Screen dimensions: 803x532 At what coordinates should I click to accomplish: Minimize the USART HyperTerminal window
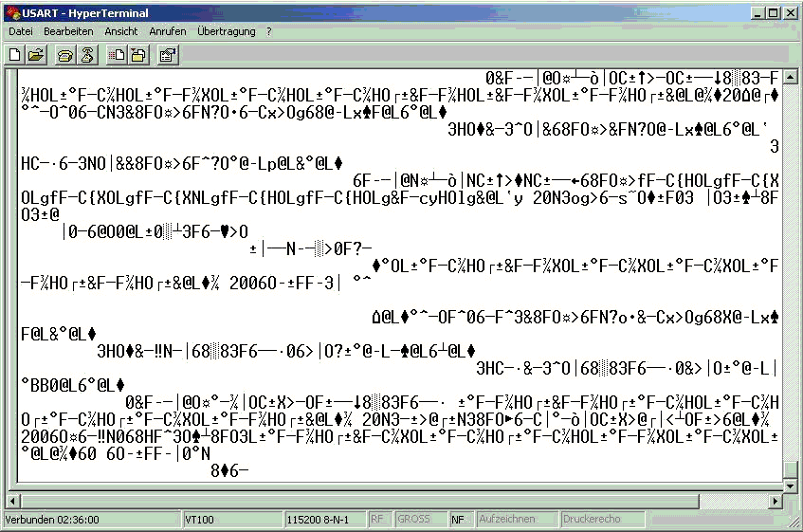point(757,14)
